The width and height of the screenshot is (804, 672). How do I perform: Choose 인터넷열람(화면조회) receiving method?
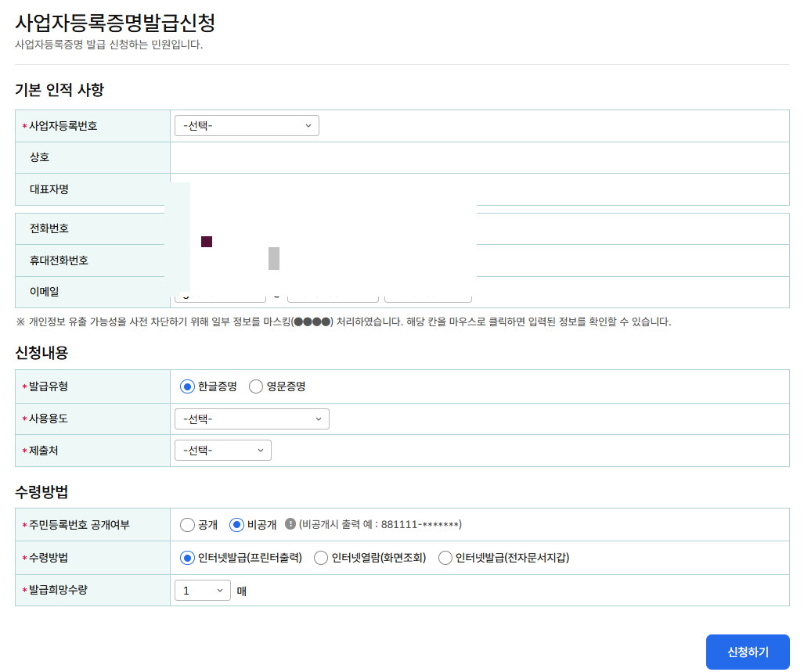[320, 558]
